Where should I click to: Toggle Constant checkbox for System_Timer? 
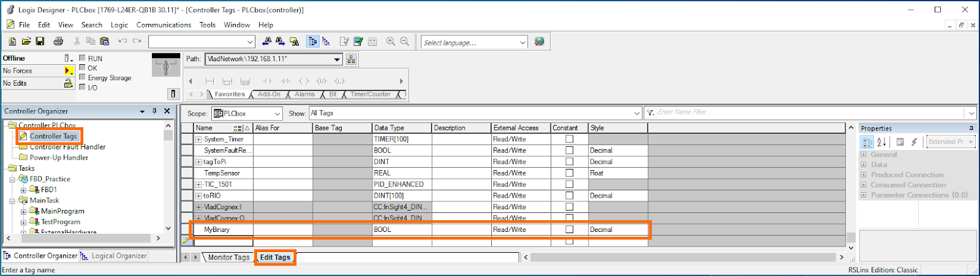(x=569, y=139)
